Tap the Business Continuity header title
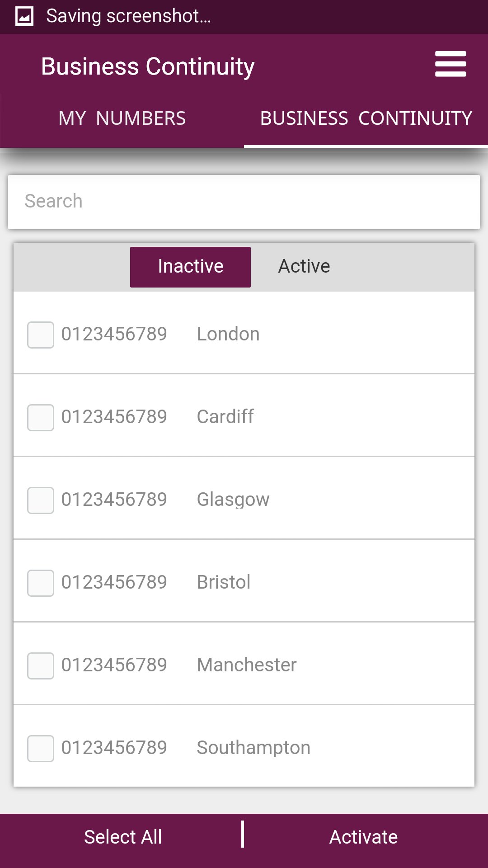Viewport: 488px width, 868px height. (x=148, y=66)
